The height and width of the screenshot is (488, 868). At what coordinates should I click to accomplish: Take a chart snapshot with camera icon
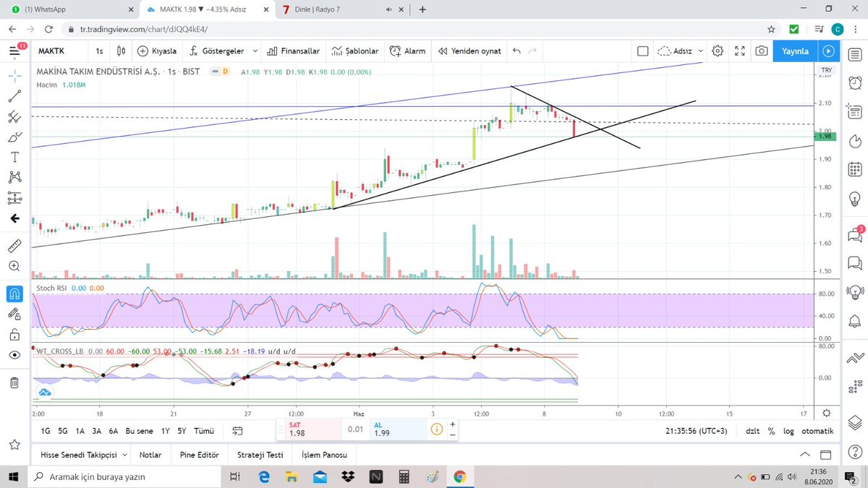[x=762, y=51]
